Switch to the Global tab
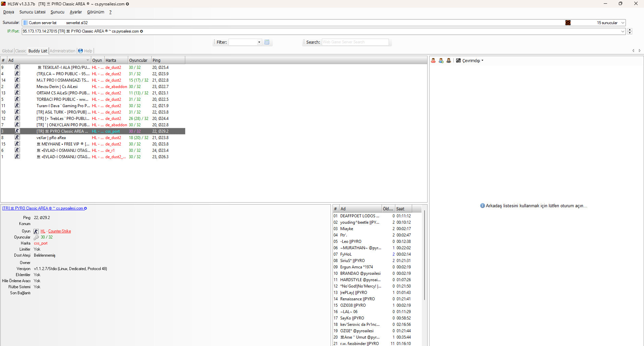Viewport: 644px width, 346px height. pos(7,51)
